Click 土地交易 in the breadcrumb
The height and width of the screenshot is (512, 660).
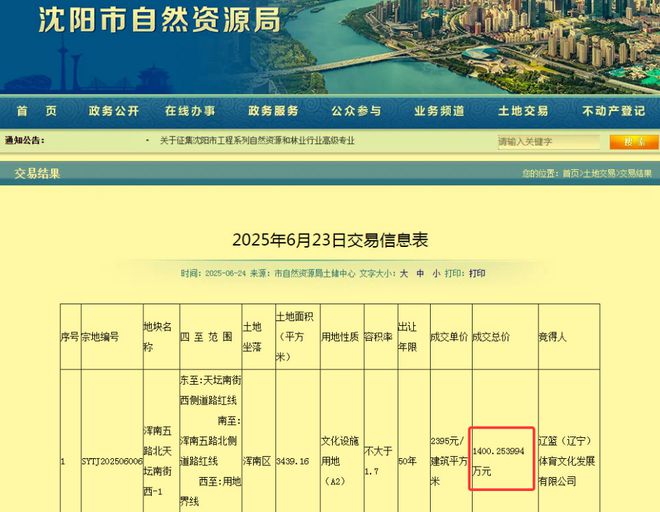click(x=598, y=174)
